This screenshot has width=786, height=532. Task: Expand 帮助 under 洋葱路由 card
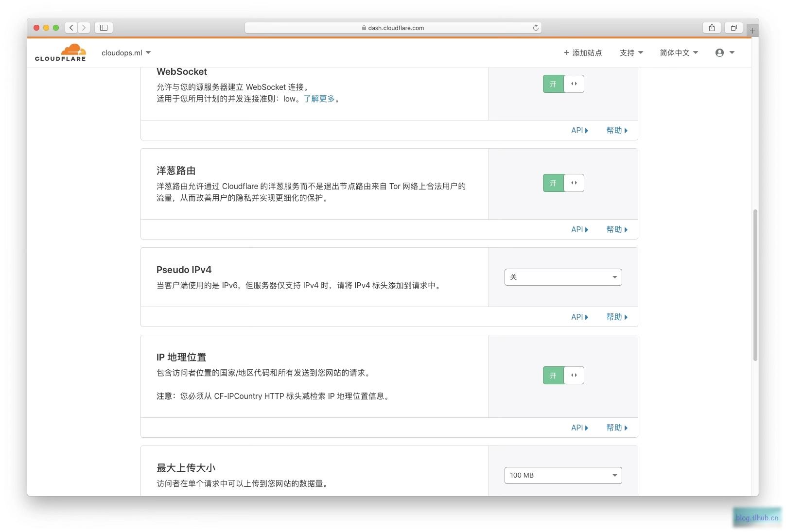click(x=617, y=229)
